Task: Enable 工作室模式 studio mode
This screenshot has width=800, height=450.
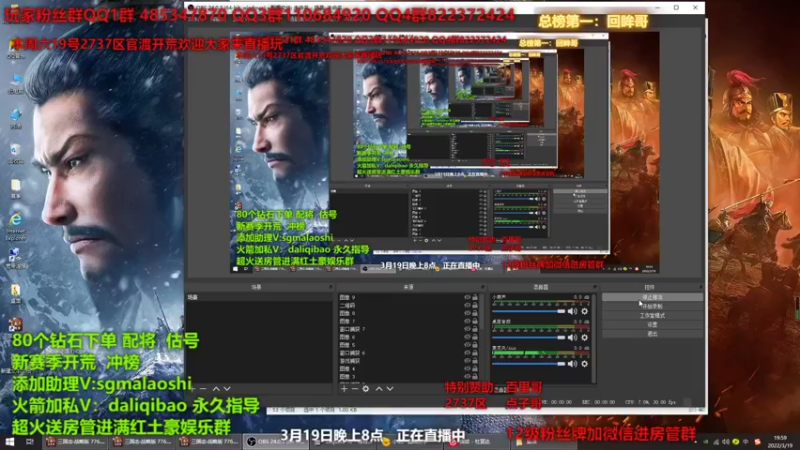Action: pos(652,315)
